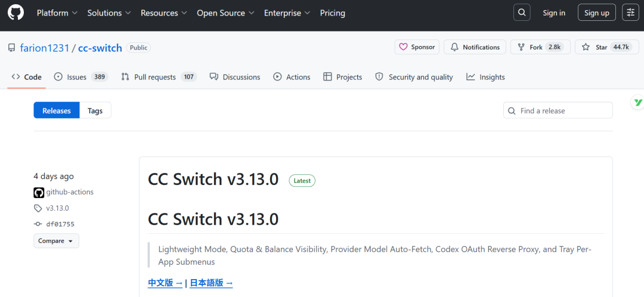Open the Pricing page
Viewport: 644px width, 297px height.
coord(332,13)
